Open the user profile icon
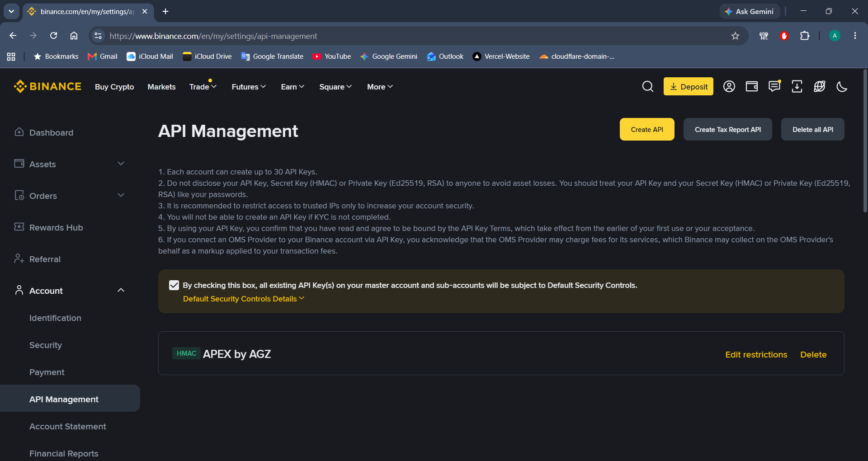The width and height of the screenshot is (868, 461). [729, 86]
